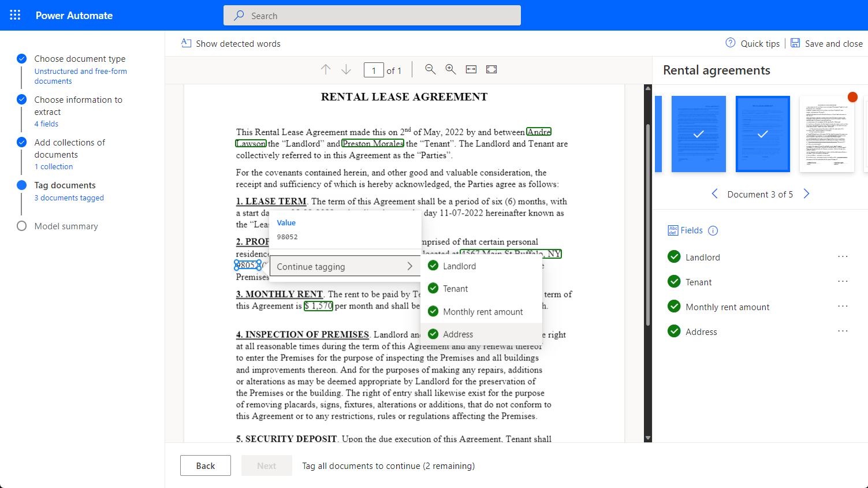Select Tenant in the tagging menu

coord(455,289)
